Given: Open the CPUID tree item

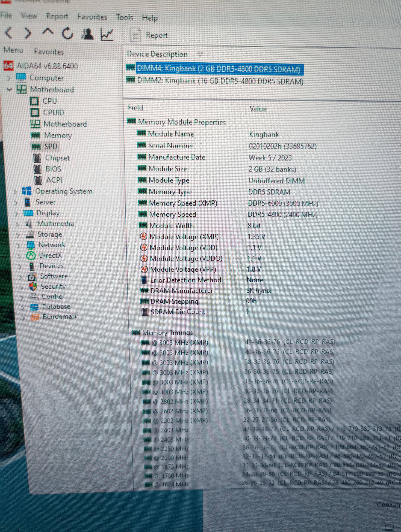Looking at the screenshot, I should 53,113.
